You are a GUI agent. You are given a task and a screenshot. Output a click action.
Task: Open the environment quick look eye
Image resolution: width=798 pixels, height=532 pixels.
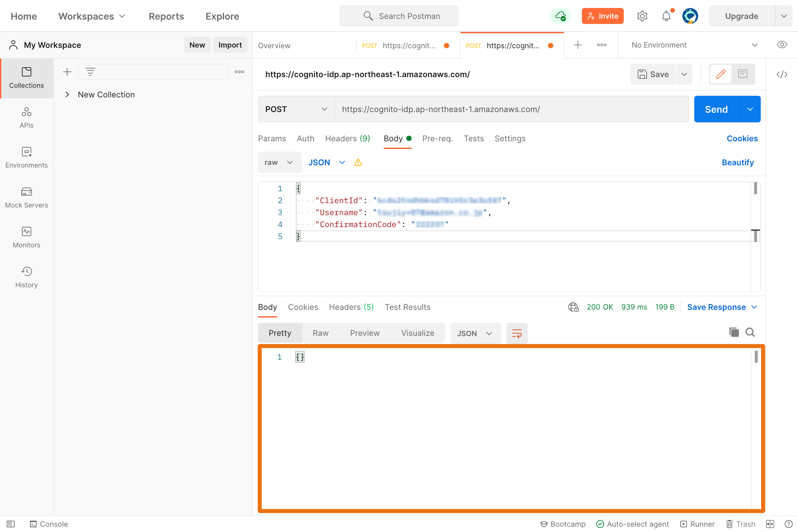click(782, 45)
